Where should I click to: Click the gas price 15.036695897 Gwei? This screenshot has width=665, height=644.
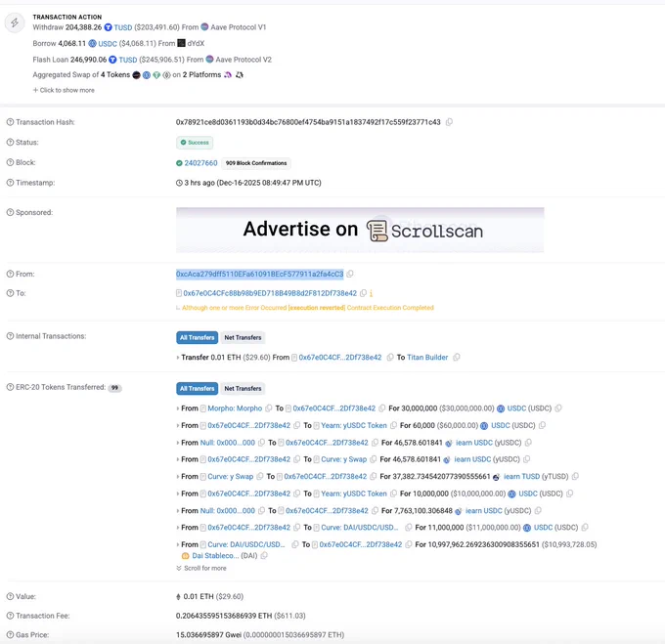[208, 634]
